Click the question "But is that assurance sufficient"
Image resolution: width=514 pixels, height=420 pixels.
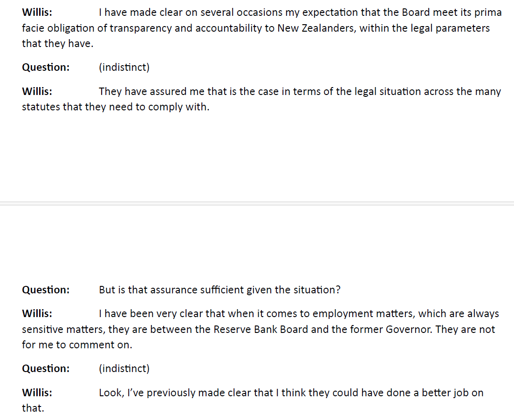pyautogui.click(x=219, y=290)
